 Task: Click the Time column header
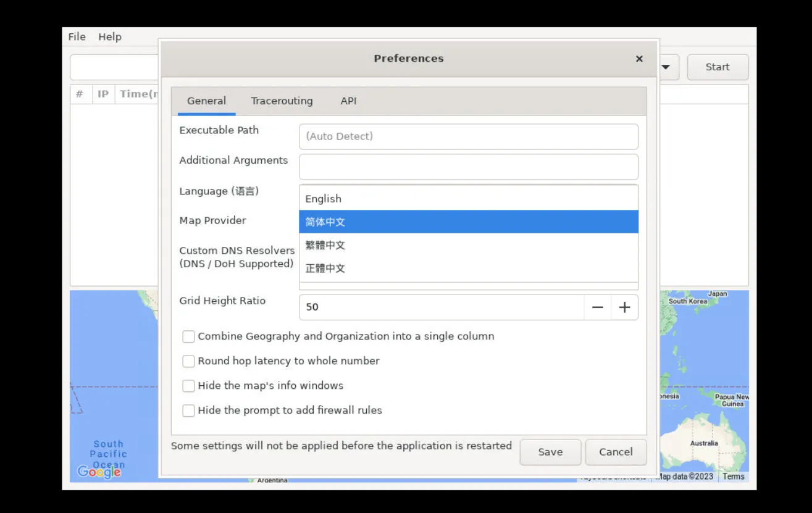(x=137, y=94)
